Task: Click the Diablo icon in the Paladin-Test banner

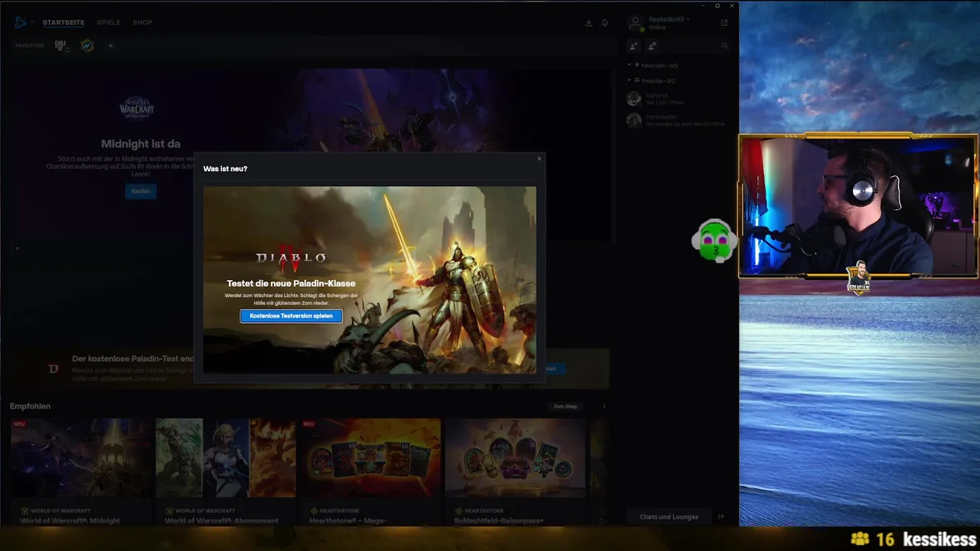Action: (x=53, y=369)
